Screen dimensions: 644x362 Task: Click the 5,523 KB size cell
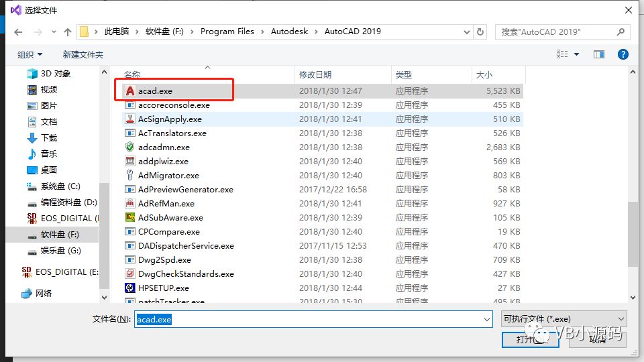pyautogui.click(x=503, y=90)
